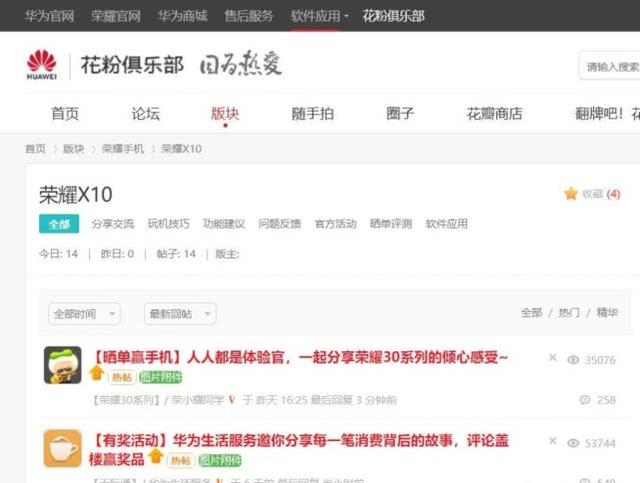Go to 花粉俱乐部 in top bar
The image size is (640, 483).
393,16
